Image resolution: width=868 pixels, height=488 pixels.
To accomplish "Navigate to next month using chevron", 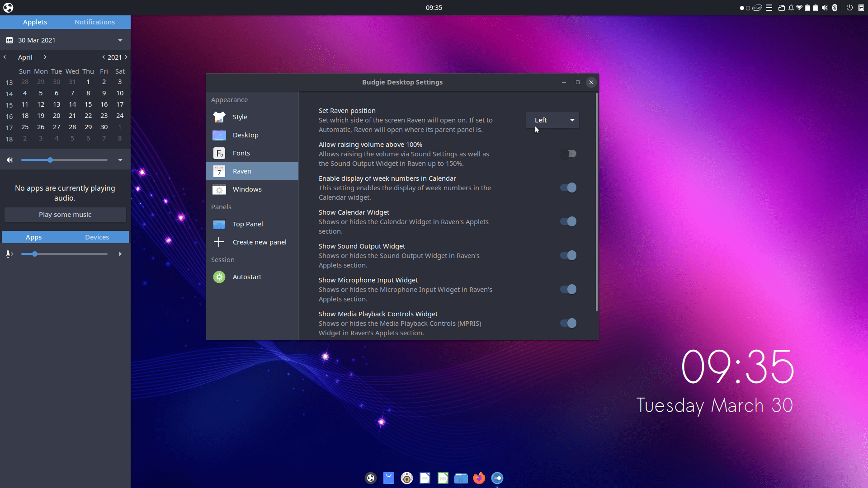I will tap(45, 57).
